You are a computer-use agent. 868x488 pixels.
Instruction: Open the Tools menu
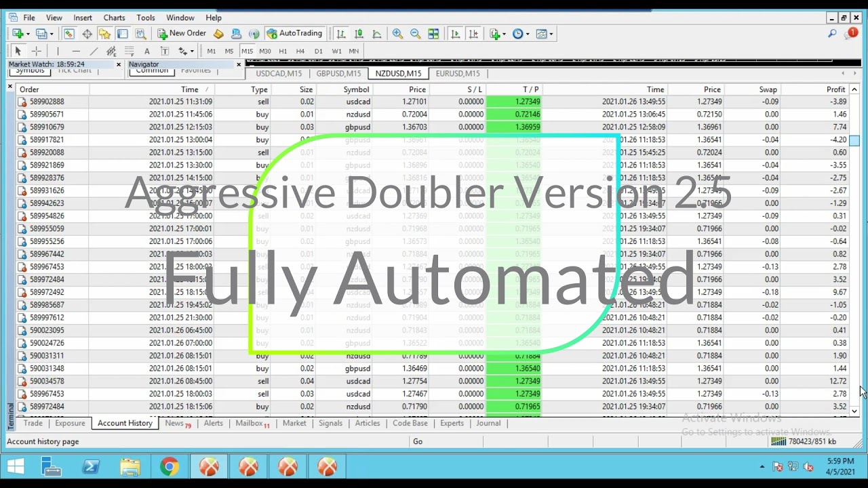tap(146, 18)
